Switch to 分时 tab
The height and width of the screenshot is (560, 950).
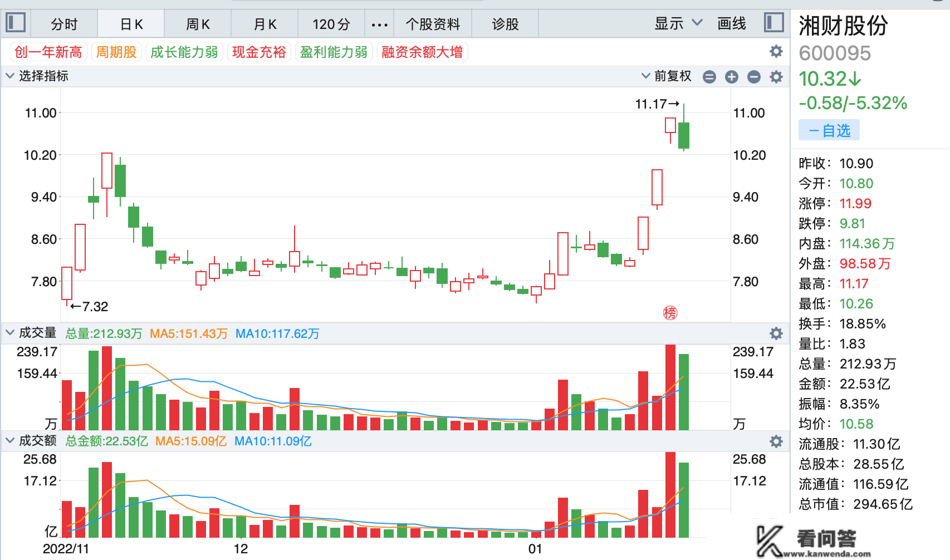tap(64, 24)
